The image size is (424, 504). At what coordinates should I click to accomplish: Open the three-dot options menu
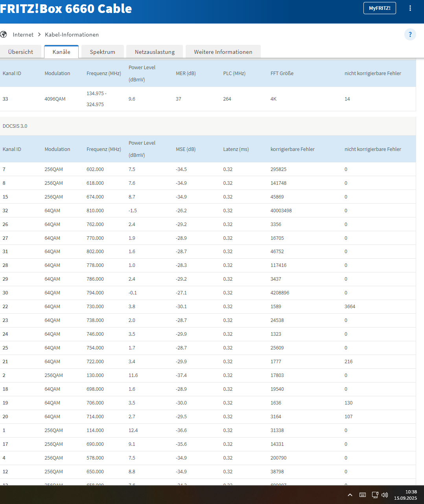pyautogui.click(x=410, y=8)
